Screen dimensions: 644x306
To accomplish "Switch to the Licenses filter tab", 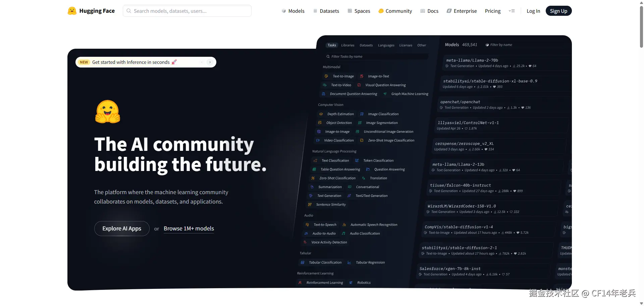I will click(x=406, y=45).
